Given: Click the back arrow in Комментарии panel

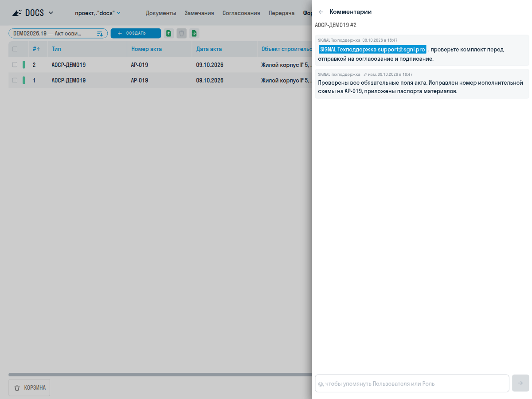Looking at the screenshot, I should pos(321,12).
